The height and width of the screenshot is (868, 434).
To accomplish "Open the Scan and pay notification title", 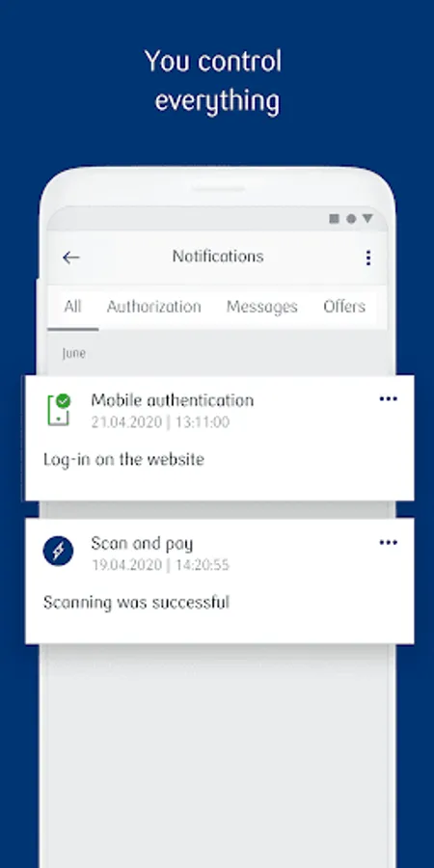I will point(142,544).
